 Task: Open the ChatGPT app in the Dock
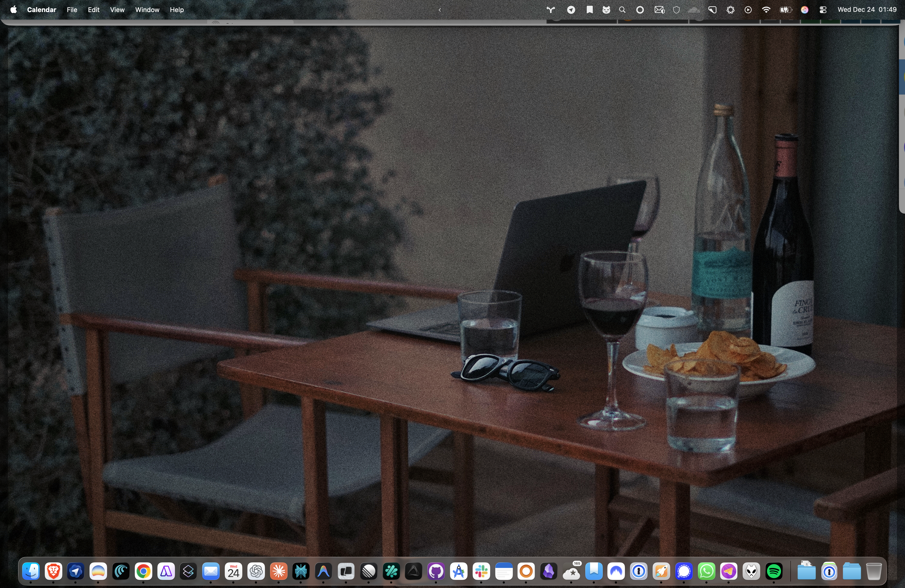click(256, 571)
